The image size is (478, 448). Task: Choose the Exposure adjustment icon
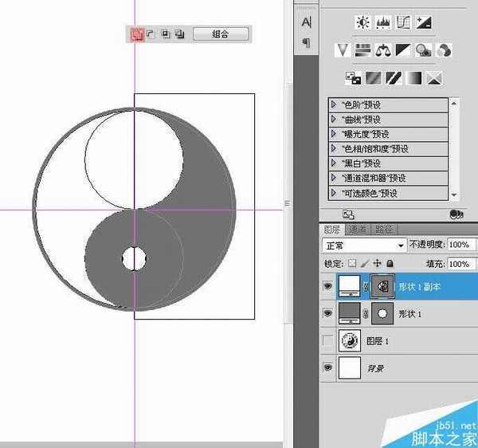pyautogui.click(x=424, y=22)
